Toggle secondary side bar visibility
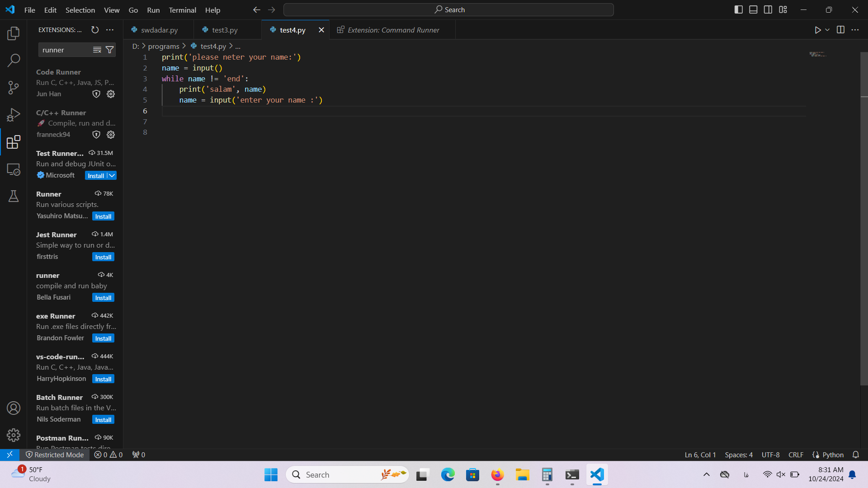Viewport: 868px width, 488px height. (768, 9)
